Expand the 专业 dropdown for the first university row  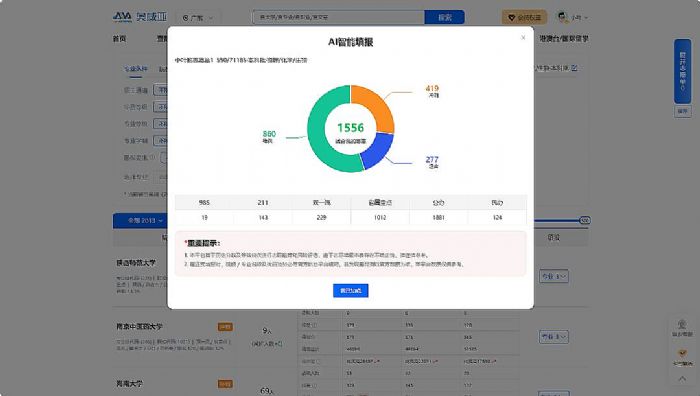click(554, 276)
